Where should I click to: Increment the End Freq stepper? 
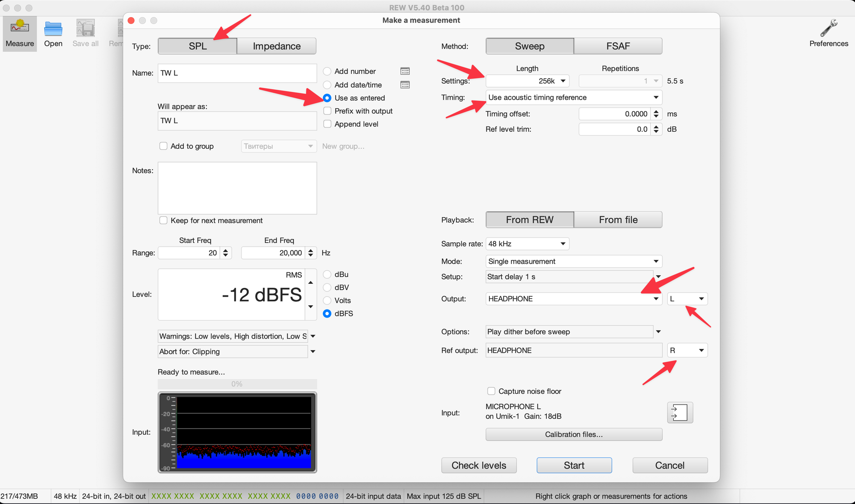(311, 250)
